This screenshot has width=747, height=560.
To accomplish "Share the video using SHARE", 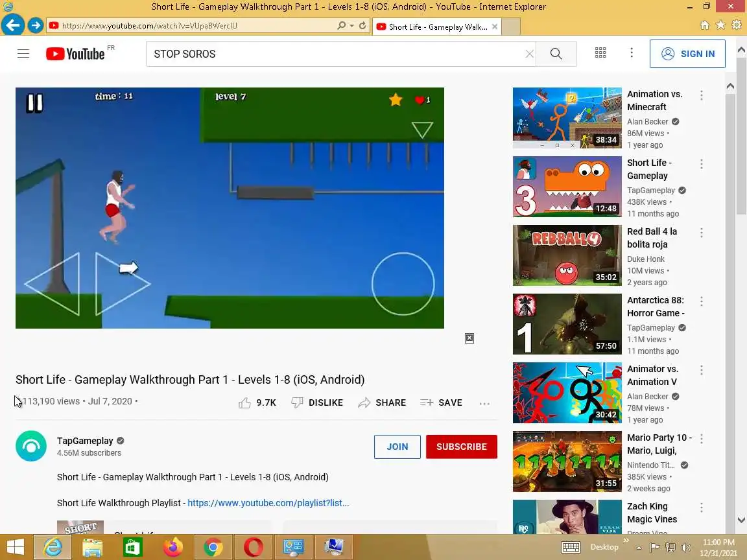I will (382, 403).
